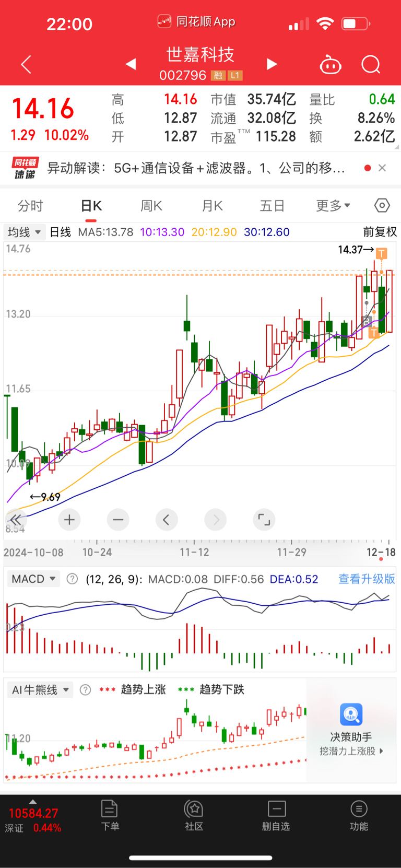This screenshot has width=401, height=868.
Task: Tap the 换 8.26% turnover value
Action: pyautogui.click(x=376, y=118)
